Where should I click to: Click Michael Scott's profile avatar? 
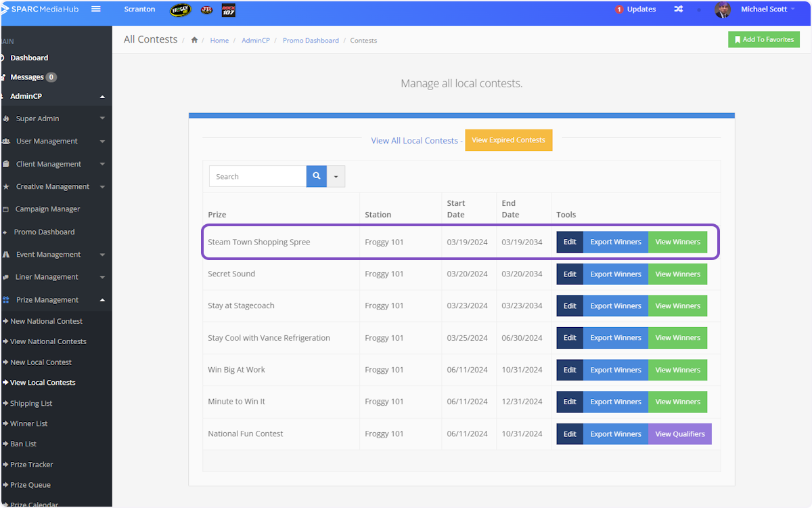pos(723,9)
